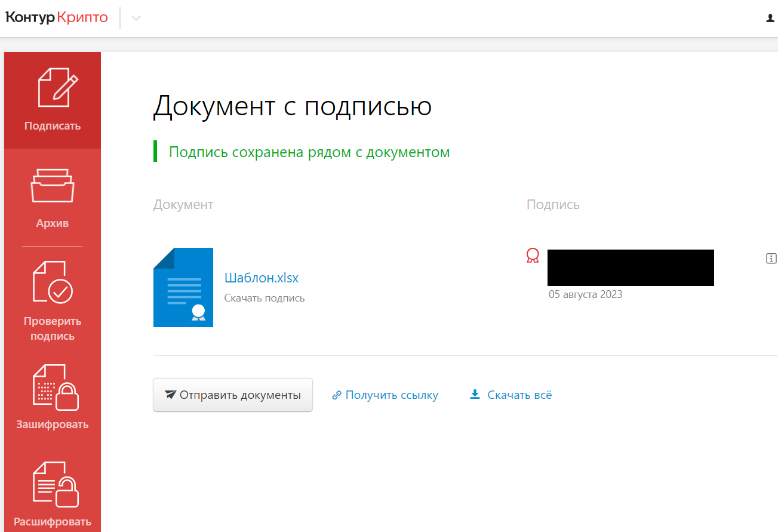This screenshot has width=778, height=532.
Task: Click the blue document file thumbnail
Action: 183,287
